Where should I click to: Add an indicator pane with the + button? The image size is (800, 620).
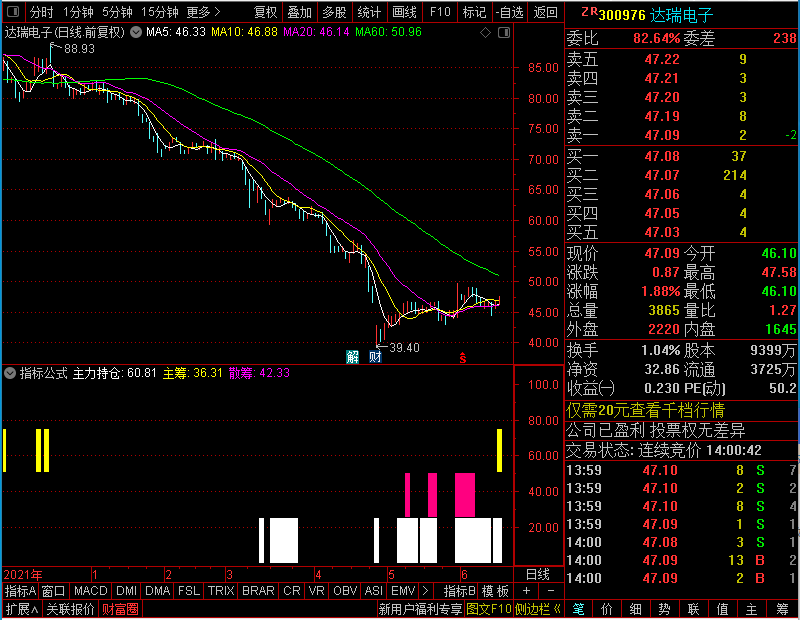coord(526,591)
